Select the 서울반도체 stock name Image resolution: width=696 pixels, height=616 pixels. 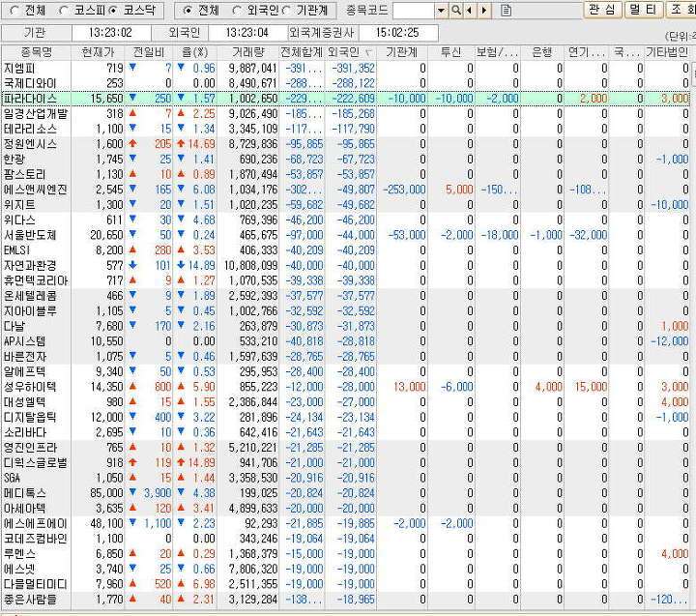[30, 235]
